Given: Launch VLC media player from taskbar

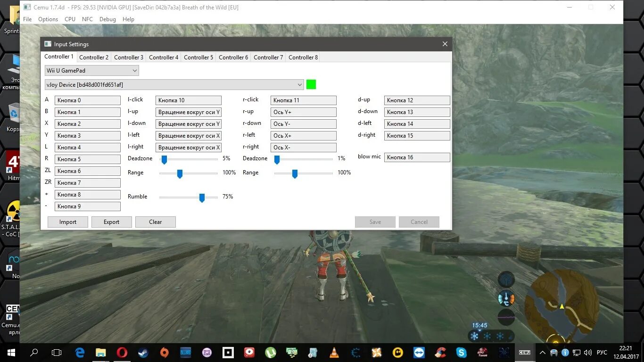Looking at the screenshot, I should tap(334, 352).
